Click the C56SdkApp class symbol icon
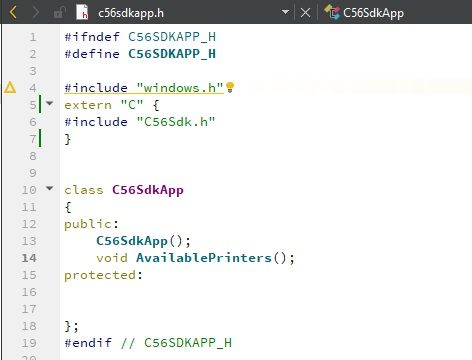Image resolution: width=472 pixels, height=360 pixels. point(332,12)
